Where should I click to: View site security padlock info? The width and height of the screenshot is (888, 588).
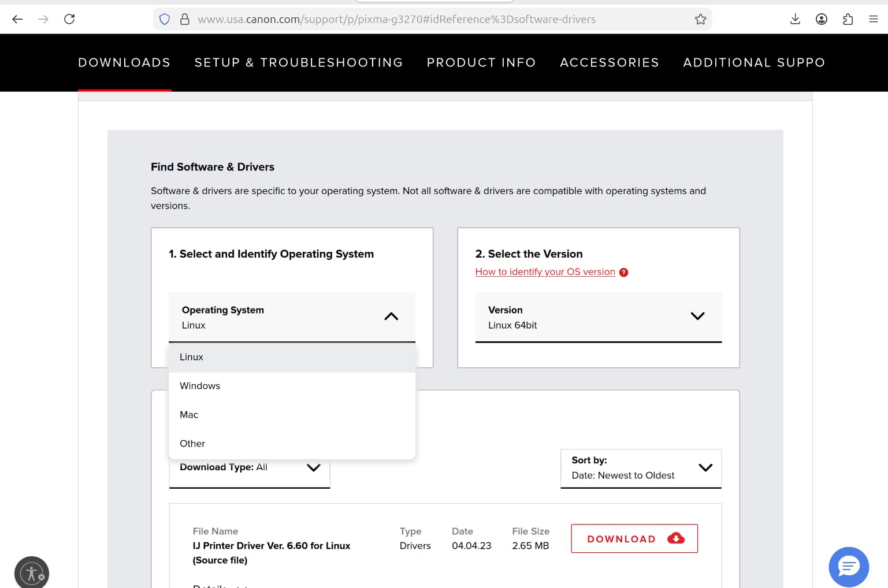point(185,19)
